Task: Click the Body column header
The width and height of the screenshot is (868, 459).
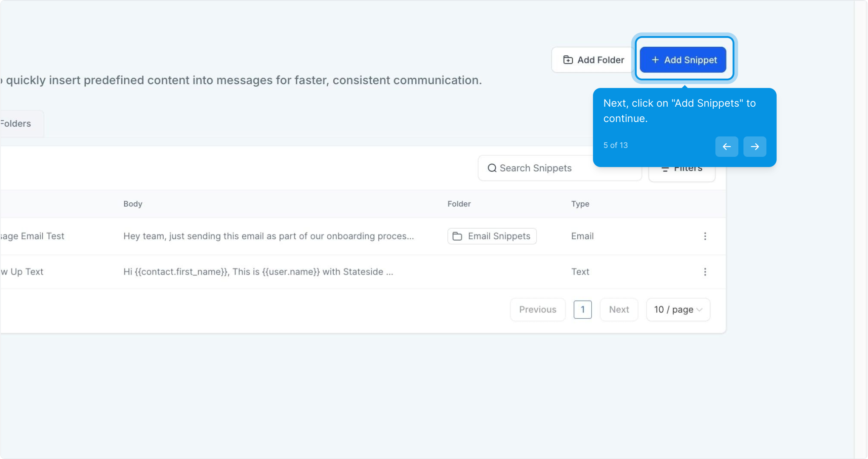Action: coord(133,204)
